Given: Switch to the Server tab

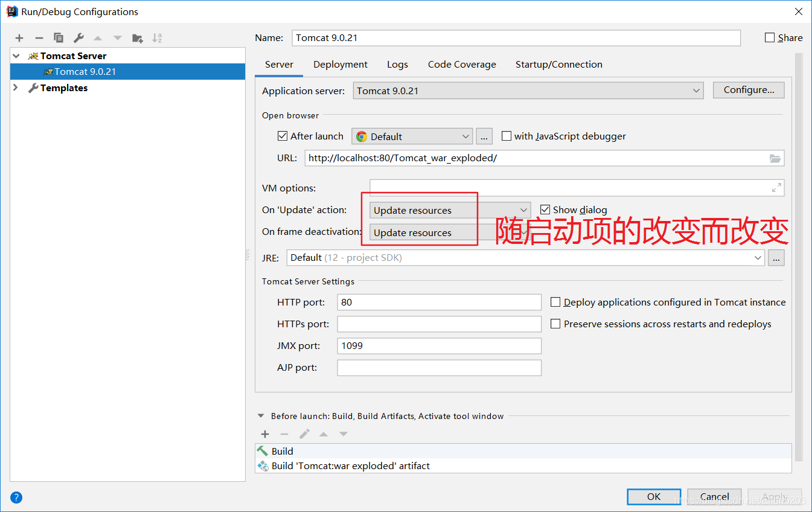Looking at the screenshot, I should click(279, 65).
